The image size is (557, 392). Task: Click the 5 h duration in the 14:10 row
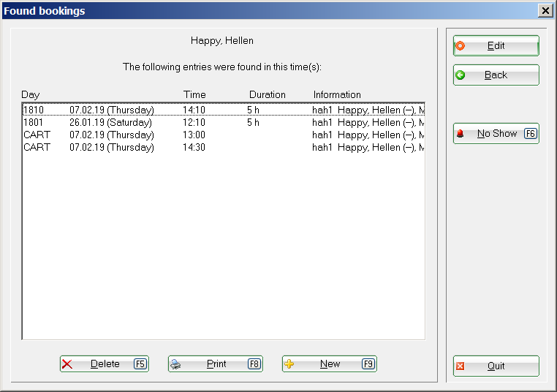pyautogui.click(x=253, y=110)
